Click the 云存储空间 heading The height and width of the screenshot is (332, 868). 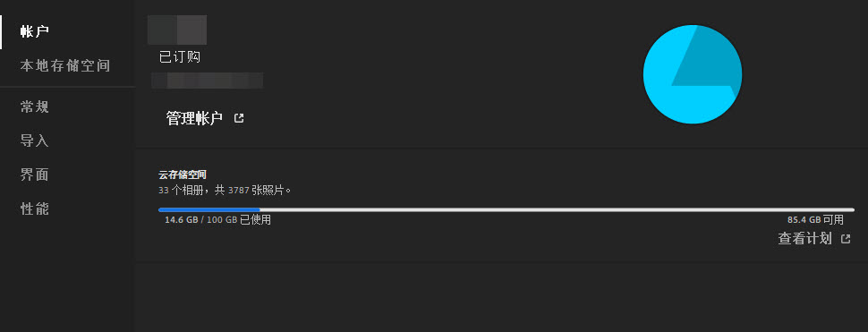click(x=183, y=175)
